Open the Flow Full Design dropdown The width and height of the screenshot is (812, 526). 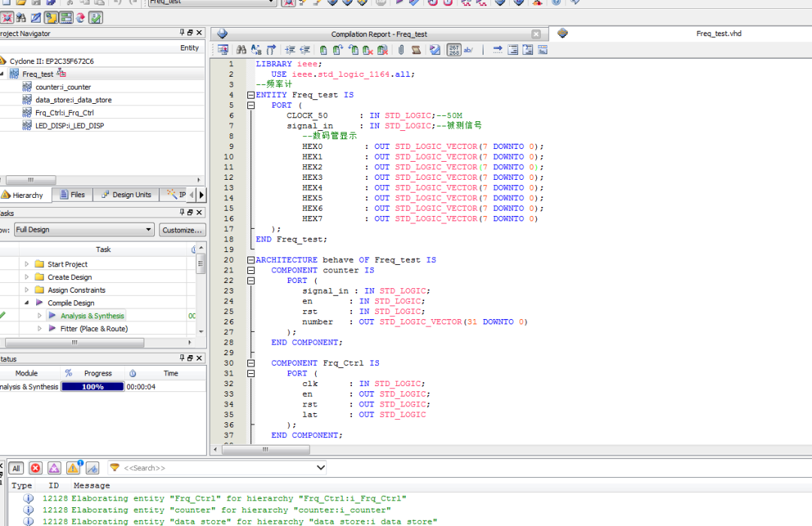(84, 230)
